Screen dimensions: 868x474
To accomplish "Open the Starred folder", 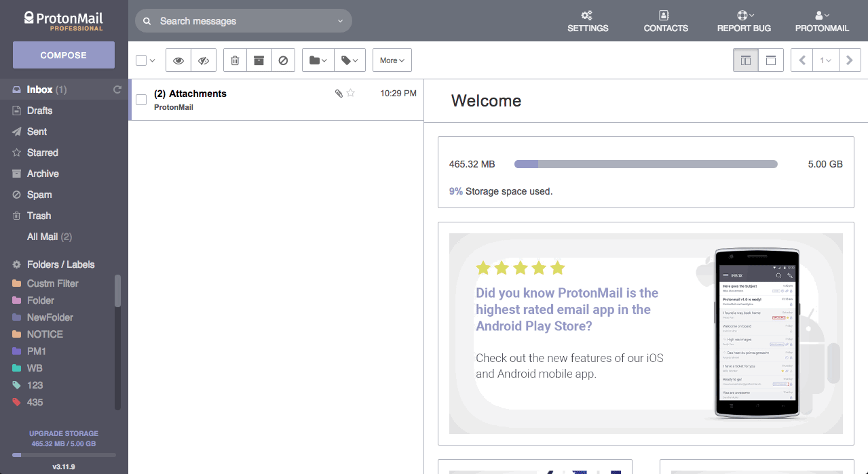I will (64, 153).
